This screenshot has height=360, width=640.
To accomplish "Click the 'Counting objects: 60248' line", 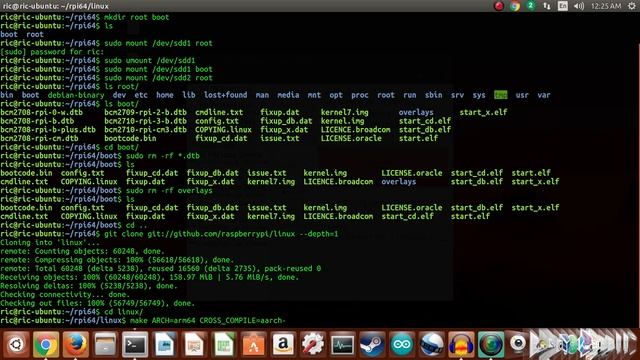I will [x=82, y=251].
